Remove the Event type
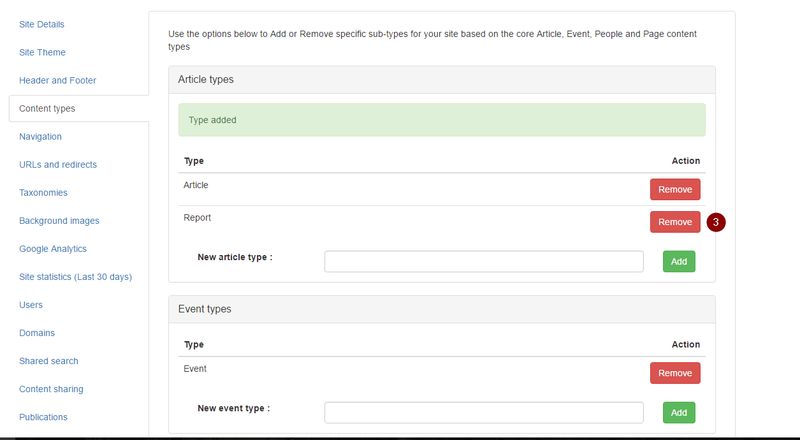Screen dimensions: 800x440 click(x=674, y=373)
